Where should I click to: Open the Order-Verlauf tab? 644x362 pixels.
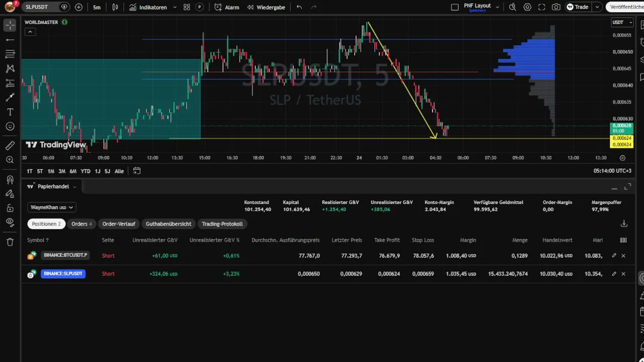119,224
